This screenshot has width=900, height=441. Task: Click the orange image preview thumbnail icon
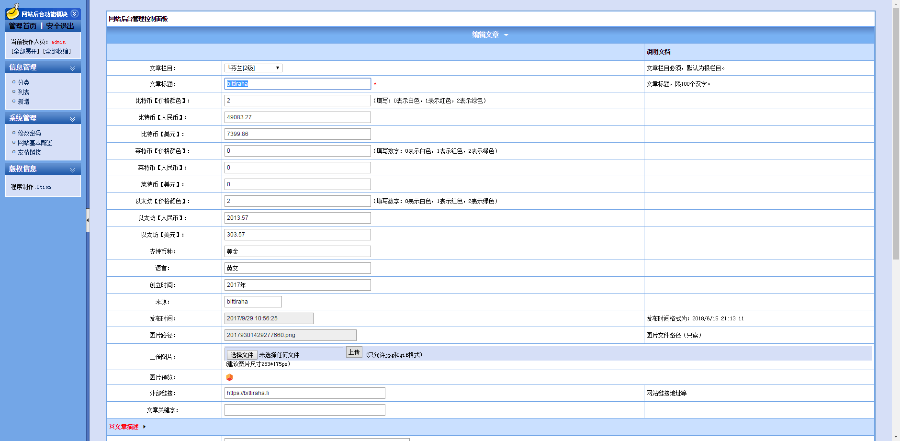click(x=229, y=377)
